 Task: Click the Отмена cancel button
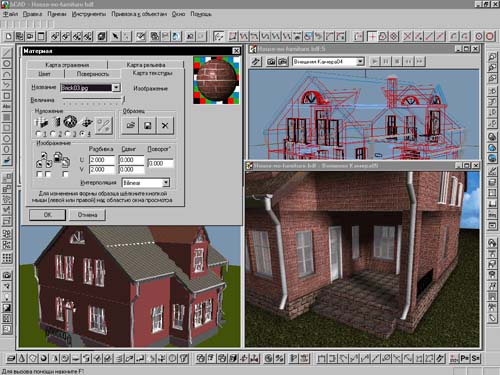point(87,215)
